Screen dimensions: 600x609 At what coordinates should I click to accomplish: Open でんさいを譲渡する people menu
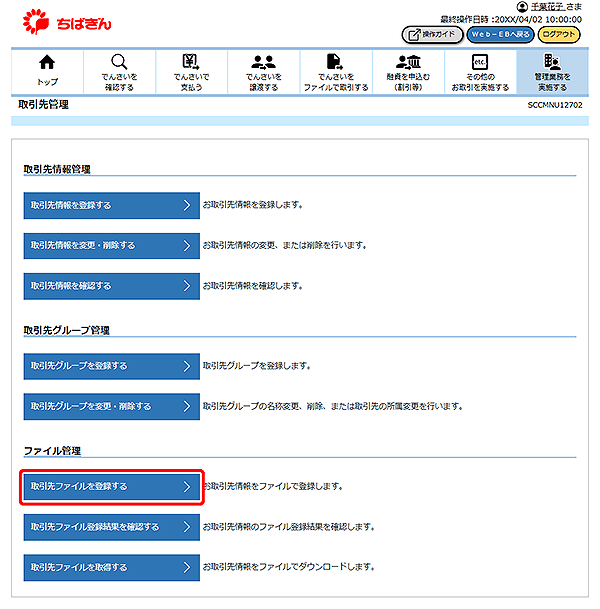pyautogui.click(x=263, y=71)
